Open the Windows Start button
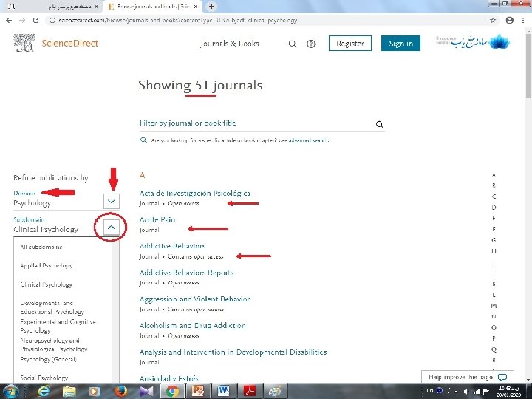The image size is (532, 399). 10,392
